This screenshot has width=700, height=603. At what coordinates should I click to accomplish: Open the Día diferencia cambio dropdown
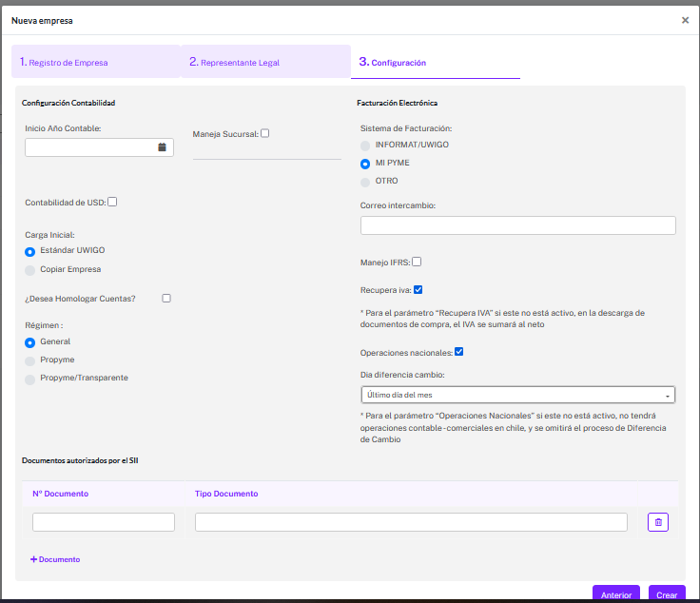(517, 395)
